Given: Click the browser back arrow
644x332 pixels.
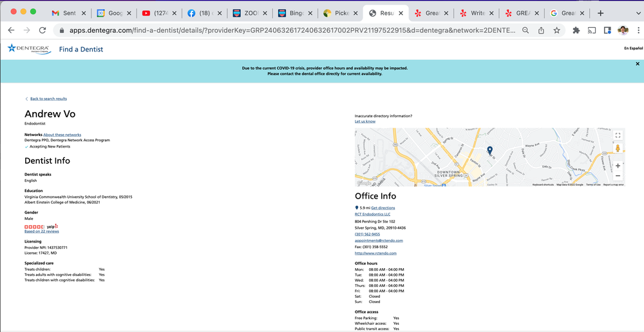Looking at the screenshot, I should pos(11,30).
